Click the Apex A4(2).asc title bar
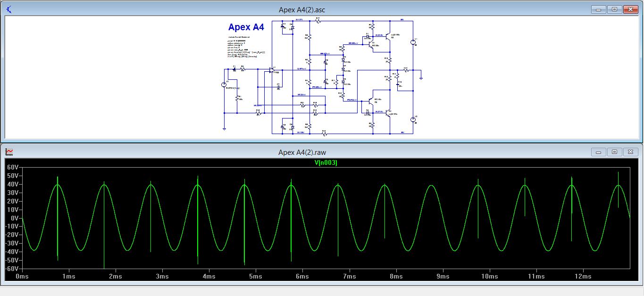644x296 pixels. 302,9
